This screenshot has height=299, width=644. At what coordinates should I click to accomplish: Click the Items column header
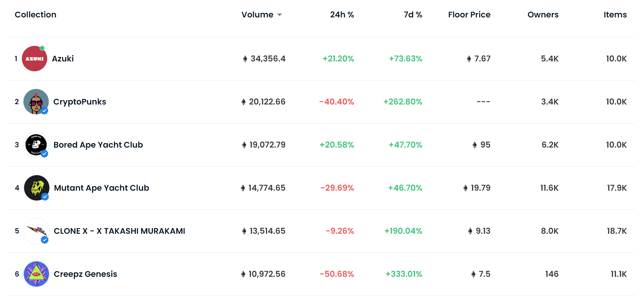[x=615, y=15]
